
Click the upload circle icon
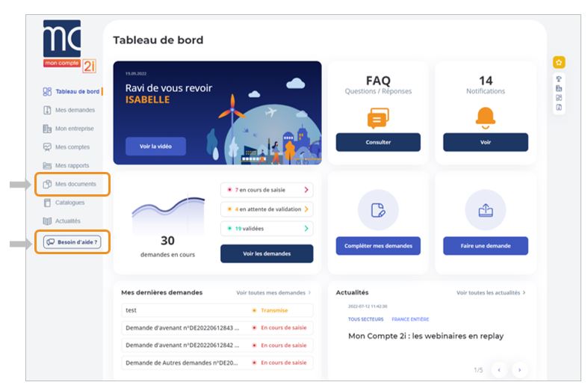[485, 209]
